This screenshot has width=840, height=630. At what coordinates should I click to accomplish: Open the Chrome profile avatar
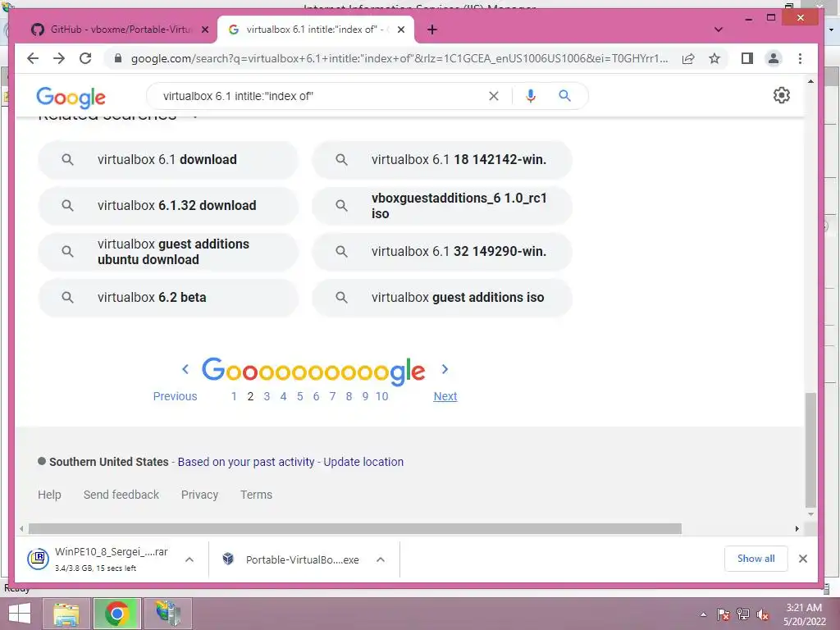click(774, 58)
